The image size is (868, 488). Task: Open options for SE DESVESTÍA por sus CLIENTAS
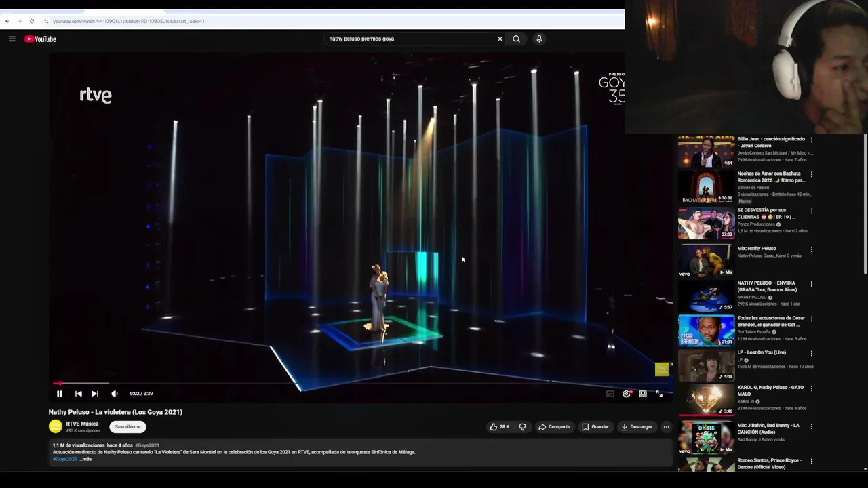click(811, 211)
